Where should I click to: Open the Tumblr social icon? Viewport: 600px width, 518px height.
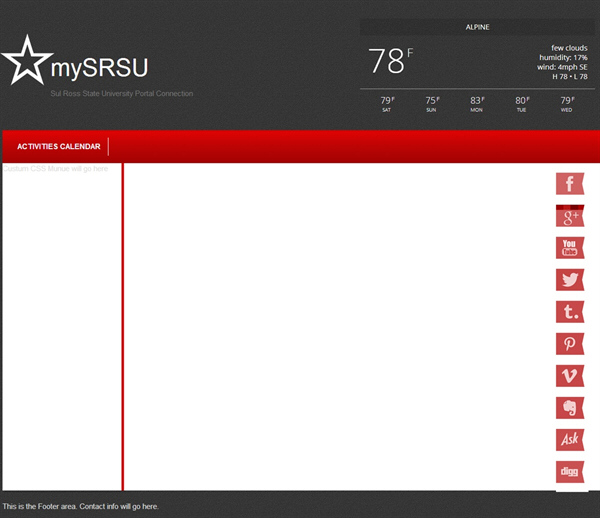(x=569, y=312)
